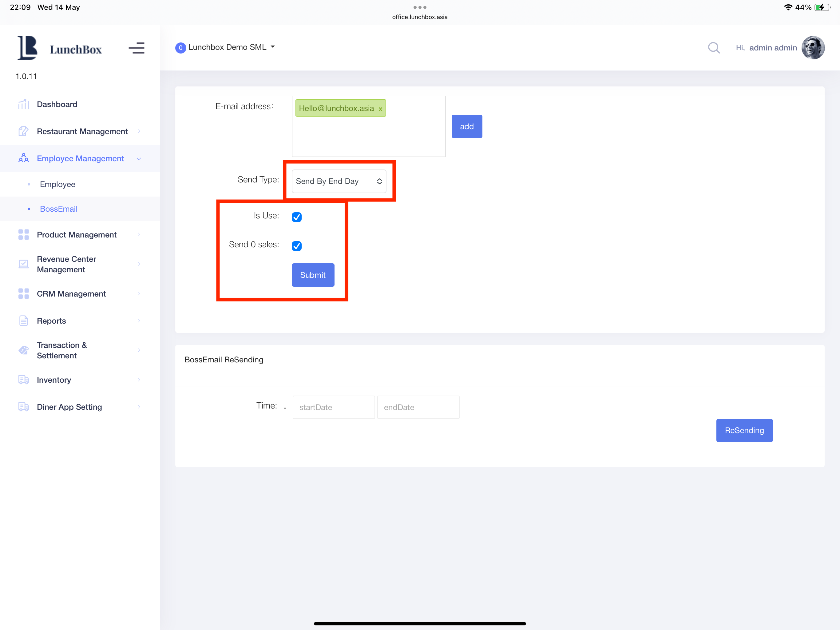Image resolution: width=840 pixels, height=630 pixels.
Task: Click the BossEmail ReSending heading
Action: pos(224,360)
